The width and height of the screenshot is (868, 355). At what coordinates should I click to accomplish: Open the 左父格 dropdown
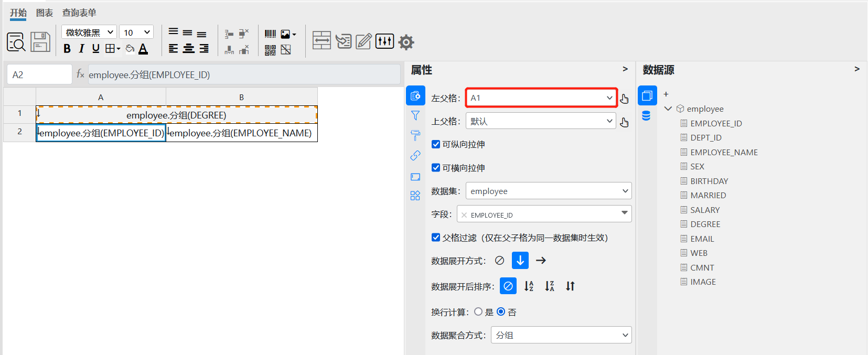541,98
